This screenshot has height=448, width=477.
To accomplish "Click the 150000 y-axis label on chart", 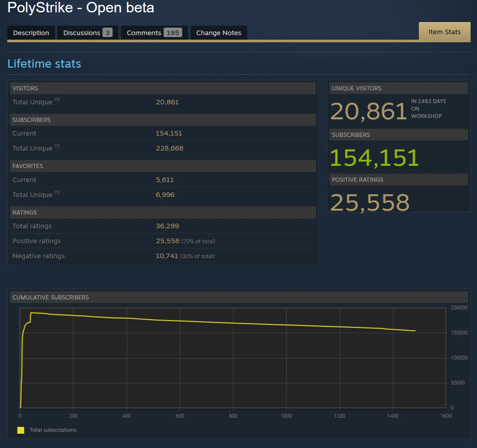I will click(x=459, y=333).
